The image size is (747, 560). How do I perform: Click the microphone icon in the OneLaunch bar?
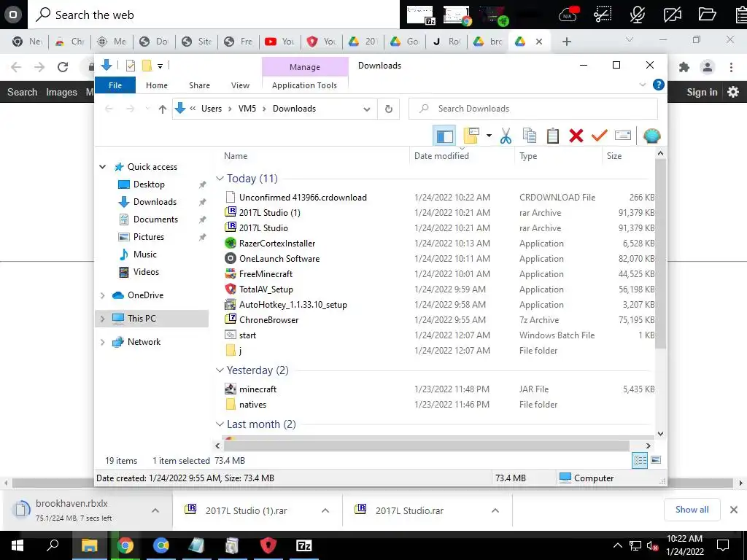pos(638,15)
